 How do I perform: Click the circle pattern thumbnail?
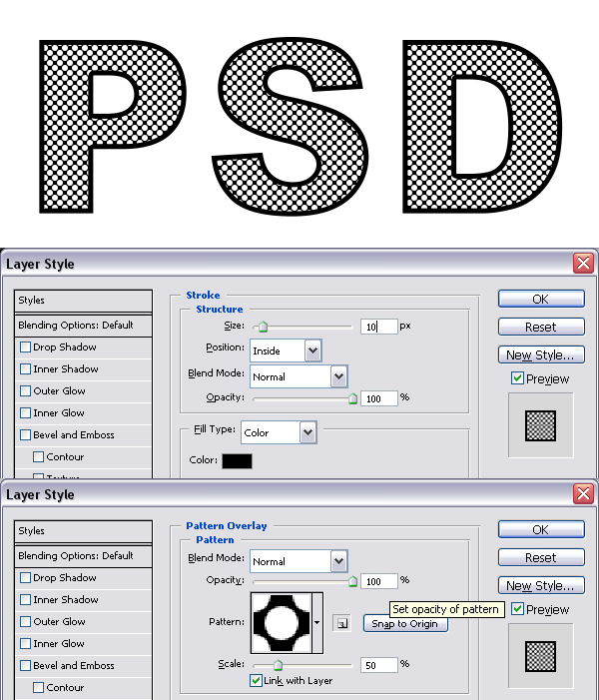tap(282, 623)
